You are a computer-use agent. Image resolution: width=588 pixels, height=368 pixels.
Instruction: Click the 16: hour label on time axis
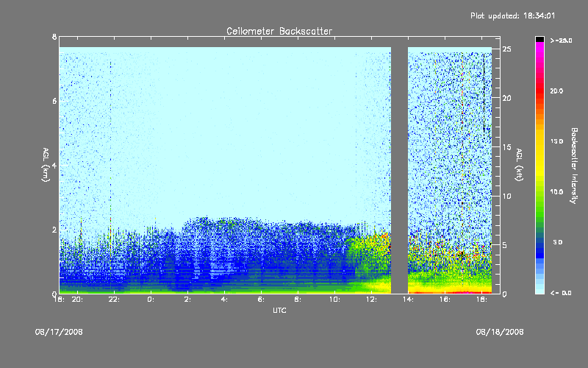[445, 300]
